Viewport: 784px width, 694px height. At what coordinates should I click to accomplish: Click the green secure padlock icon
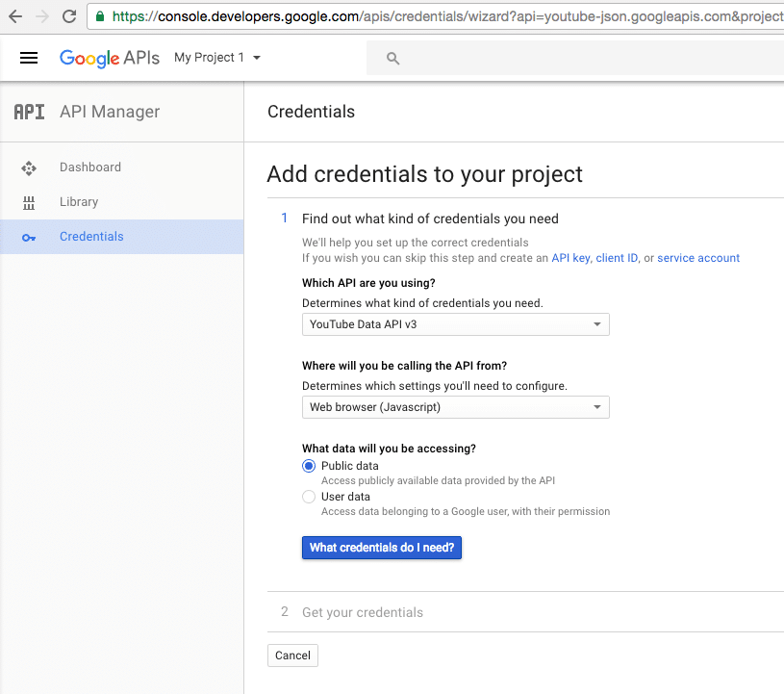pos(100,16)
